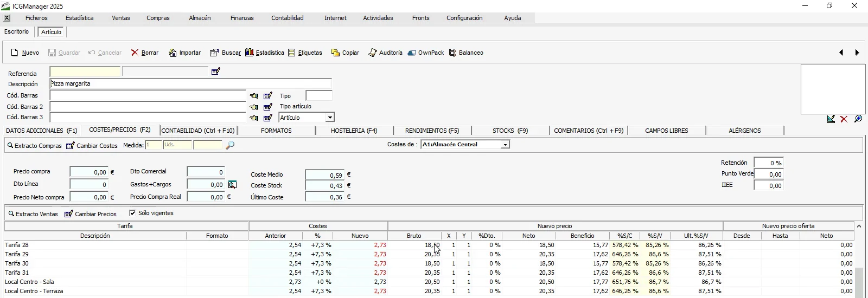Switch to CONTABILIDAD (Ctrl+F10) tab
This screenshot has height=298, width=868.
coord(198,131)
